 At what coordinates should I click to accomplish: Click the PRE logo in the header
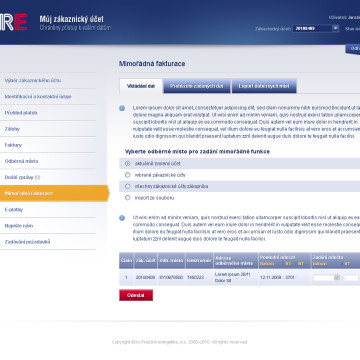[x=13, y=22]
